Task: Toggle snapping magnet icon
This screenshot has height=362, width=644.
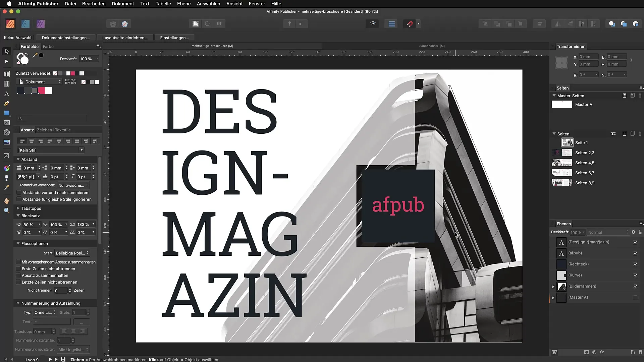Action: click(410, 24)
